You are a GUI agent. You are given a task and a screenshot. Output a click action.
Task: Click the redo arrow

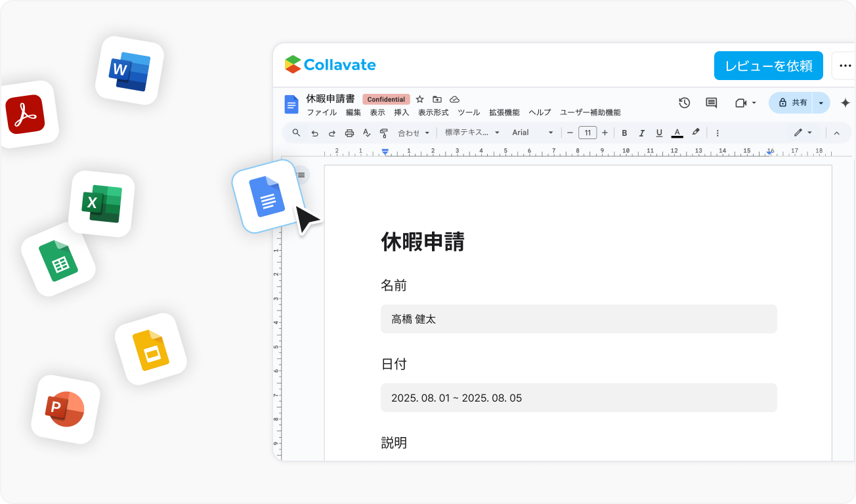pos(332,133)
